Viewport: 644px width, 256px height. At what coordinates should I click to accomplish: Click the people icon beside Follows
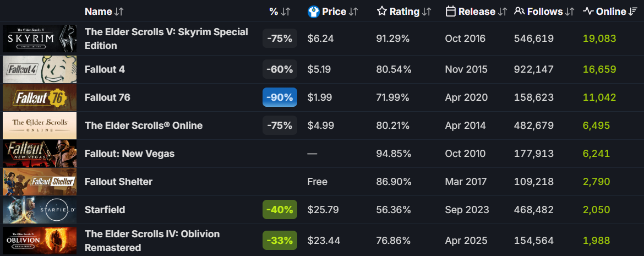pyautogui.click(x=519, y=11)
